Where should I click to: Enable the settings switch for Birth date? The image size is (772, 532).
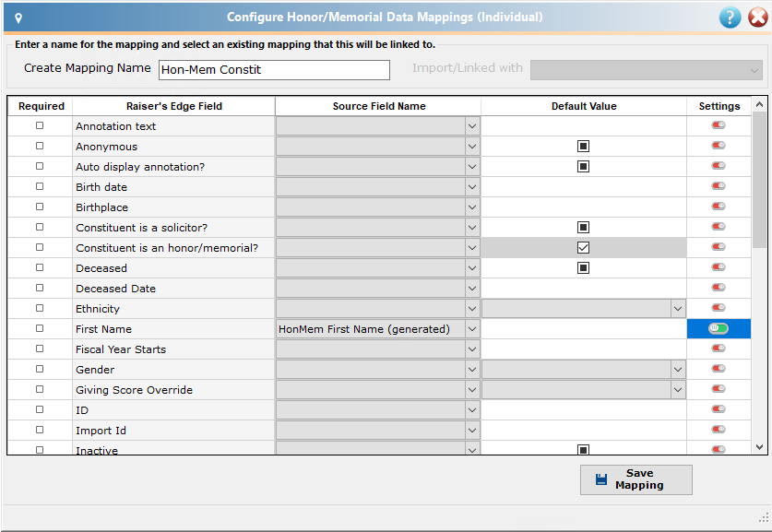pyautogui.click(x=719, y=186)
